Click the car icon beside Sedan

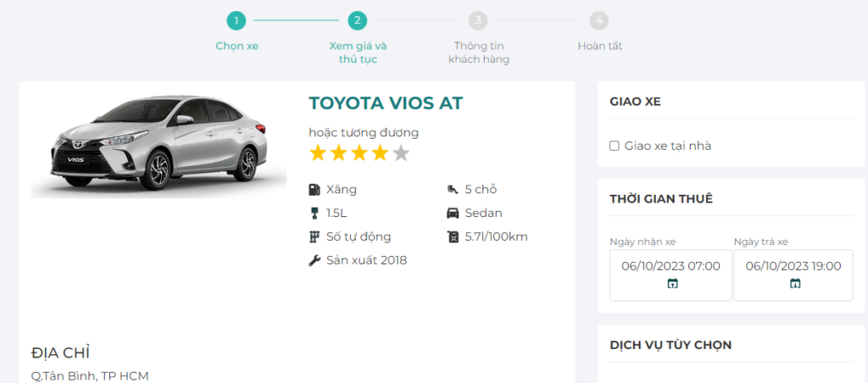[x=452, y=213]
